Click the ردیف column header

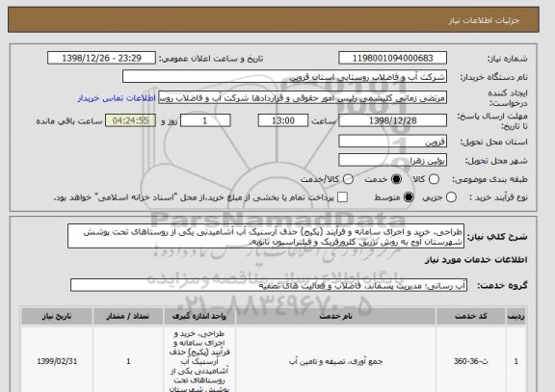coord(515,316)
